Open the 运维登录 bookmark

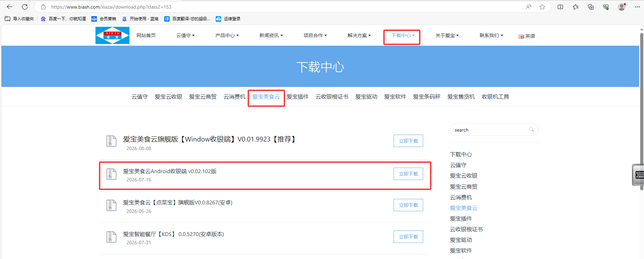(228, 19)
